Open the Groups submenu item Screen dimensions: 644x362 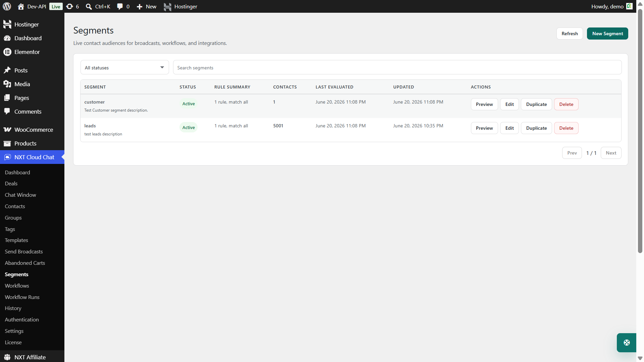[x=13, y=218]
